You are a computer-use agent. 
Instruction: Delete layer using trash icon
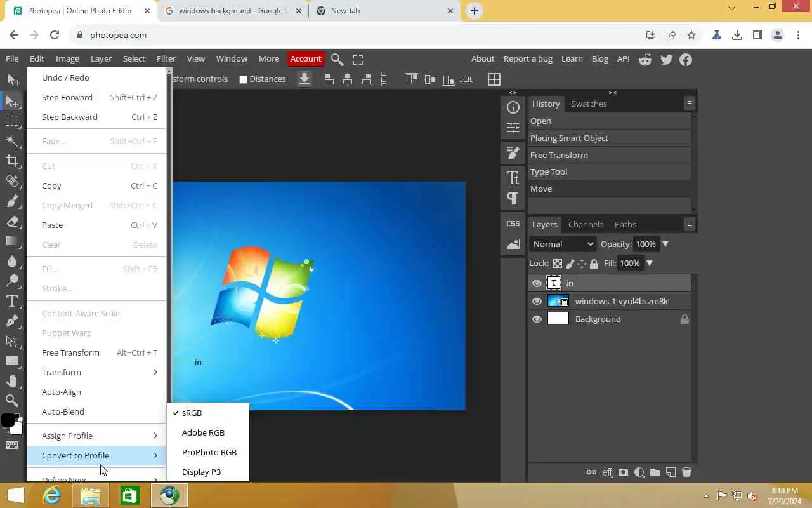[686, 472]
